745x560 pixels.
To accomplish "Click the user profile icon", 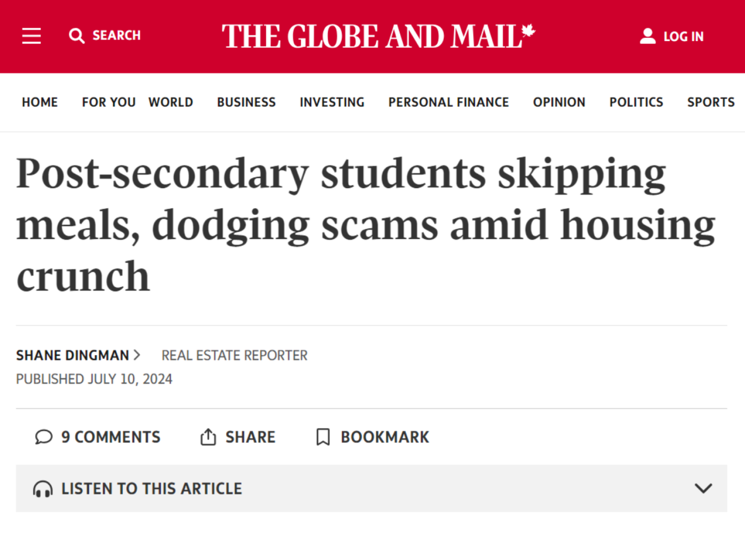I will point(647,36).
